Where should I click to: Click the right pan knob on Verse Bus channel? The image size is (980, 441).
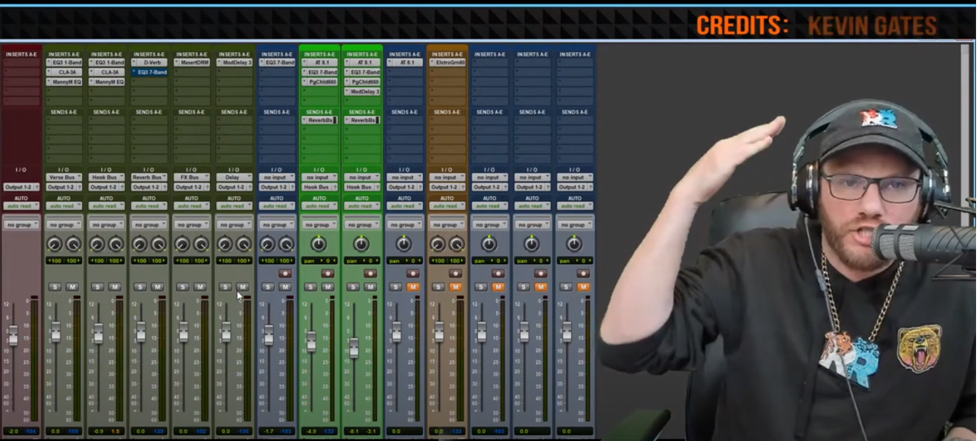click(73, 245)
